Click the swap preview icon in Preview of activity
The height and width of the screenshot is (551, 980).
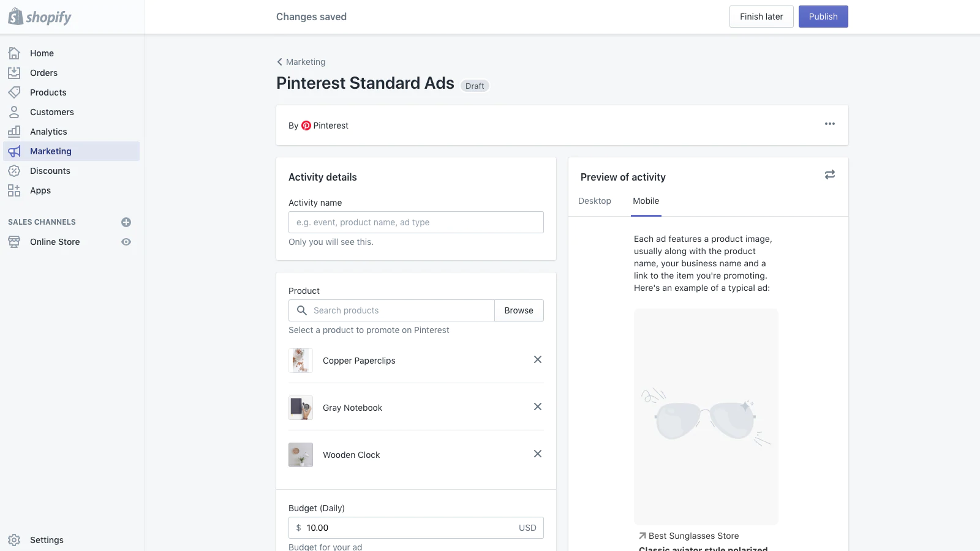tap(829, 174)
